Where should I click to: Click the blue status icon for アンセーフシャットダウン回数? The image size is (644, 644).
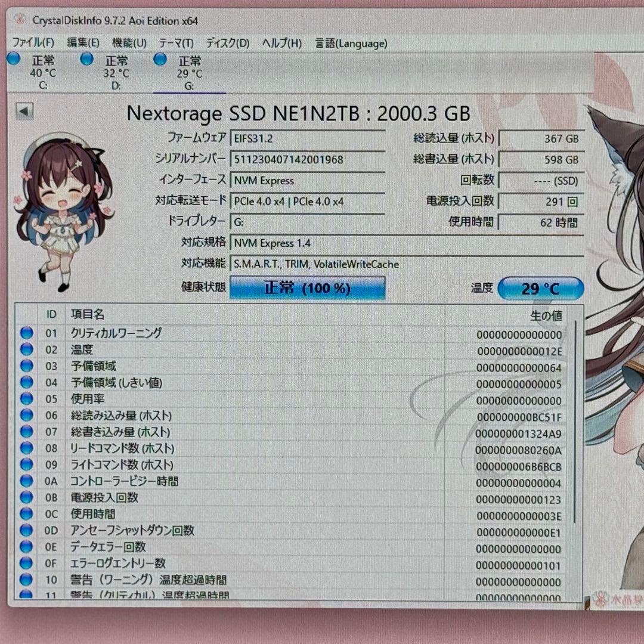pyautogui.click(x=27, y=530)
